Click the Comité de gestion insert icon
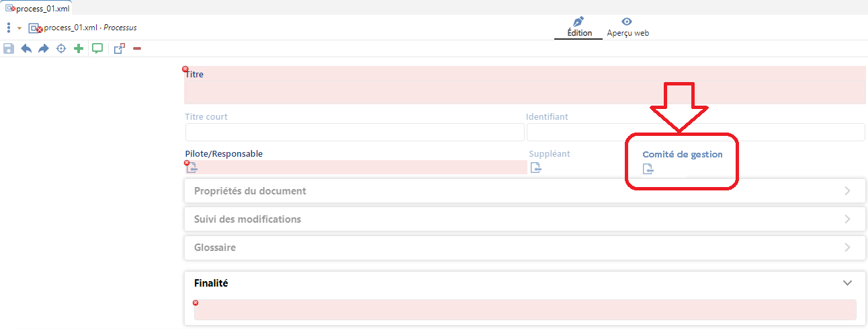The height and width of the screenshot is (329, 868). [648, 169]
